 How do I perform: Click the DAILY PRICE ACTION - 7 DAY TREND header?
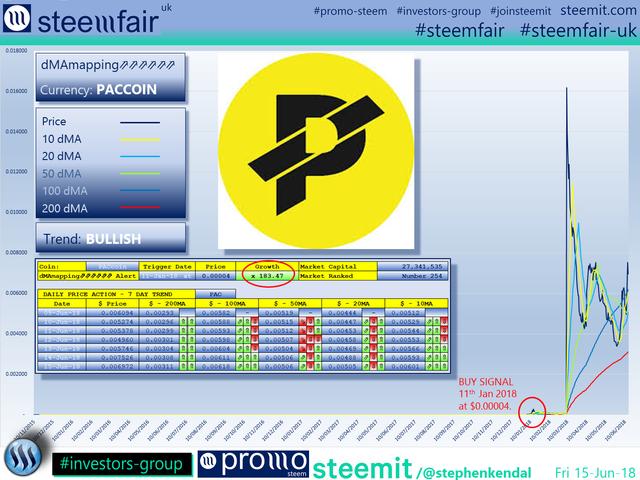[116, 294]
